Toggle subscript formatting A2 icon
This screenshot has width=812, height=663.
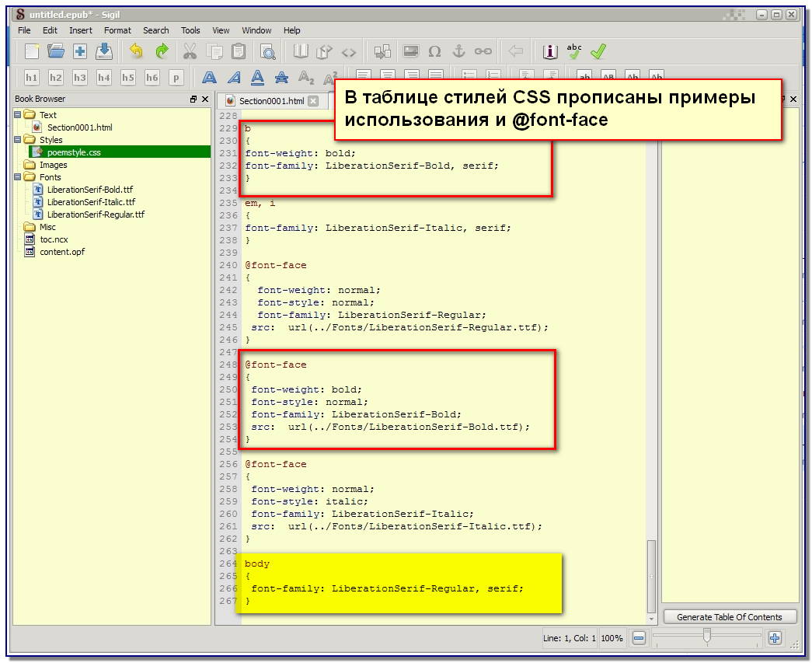point(306,78)
